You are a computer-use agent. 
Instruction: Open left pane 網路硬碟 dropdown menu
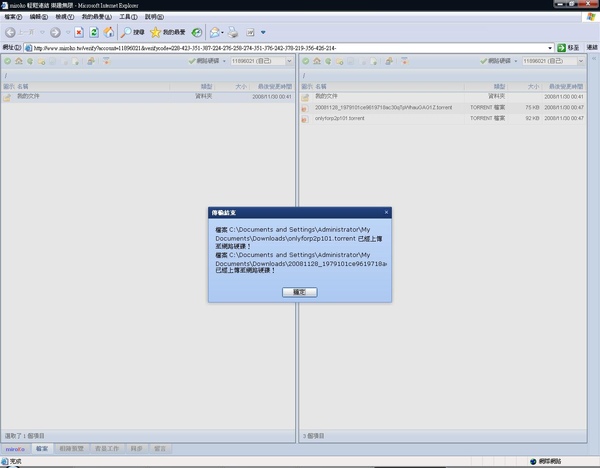coord(224,61)
